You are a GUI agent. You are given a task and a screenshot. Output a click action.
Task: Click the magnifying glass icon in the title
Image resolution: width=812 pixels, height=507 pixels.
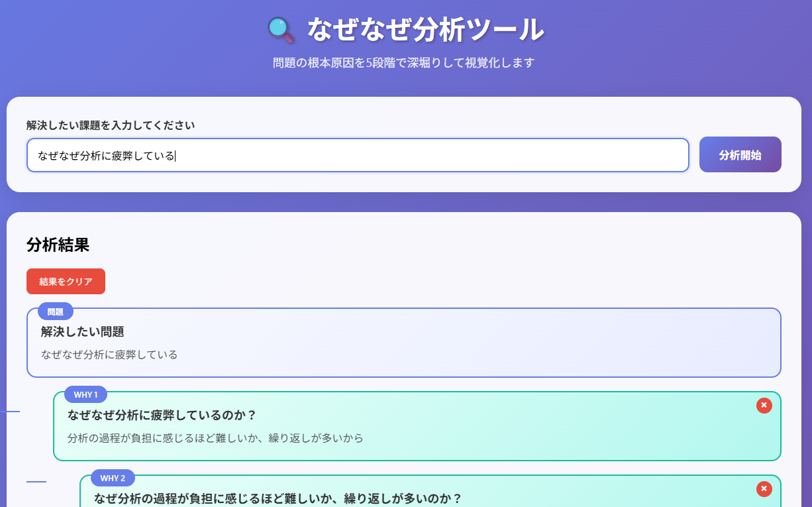point(281,29)
